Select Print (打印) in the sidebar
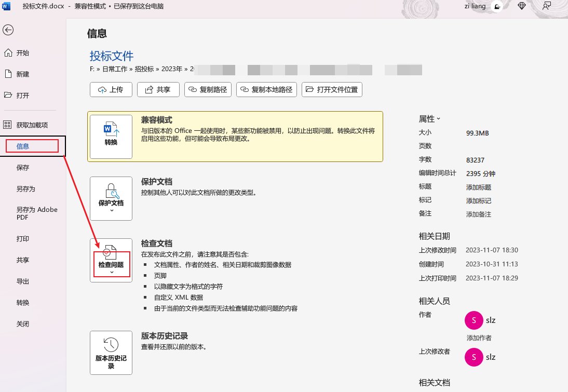The image size is (568, 392). point(23,239)
